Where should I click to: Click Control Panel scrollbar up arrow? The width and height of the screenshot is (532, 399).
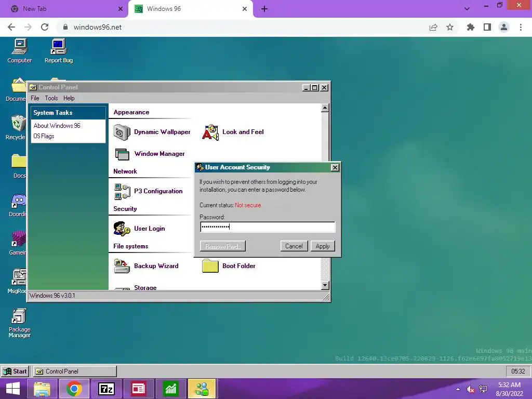[325, 108]
